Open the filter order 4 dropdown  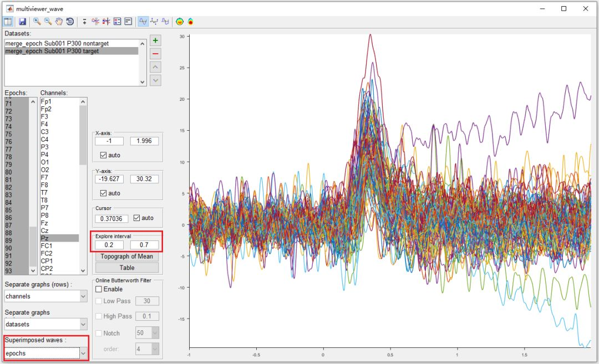147,348
